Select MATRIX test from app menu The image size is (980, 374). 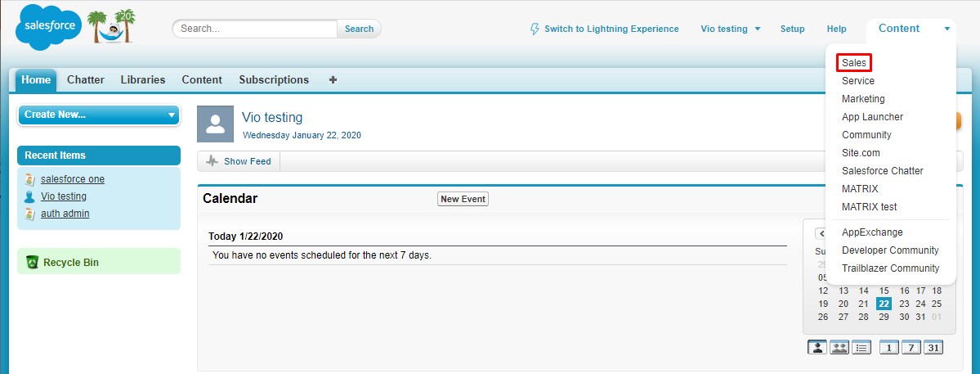click(x=870, y=206)
